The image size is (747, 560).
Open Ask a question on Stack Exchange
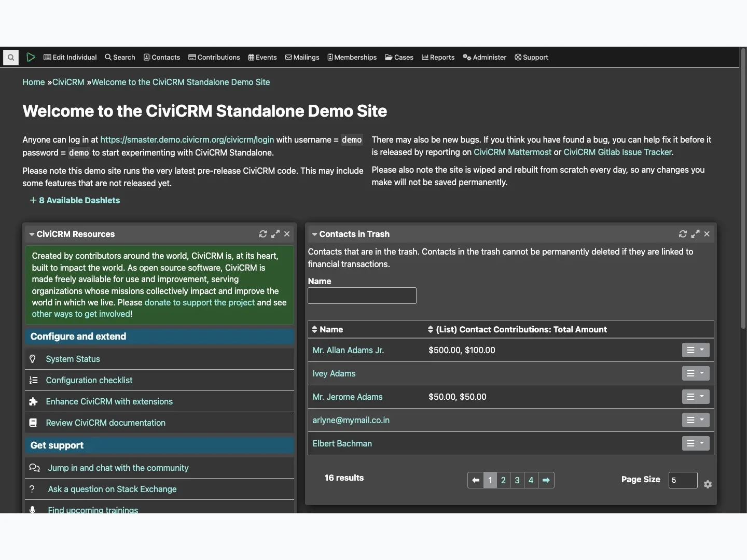(x=113, y=489)
